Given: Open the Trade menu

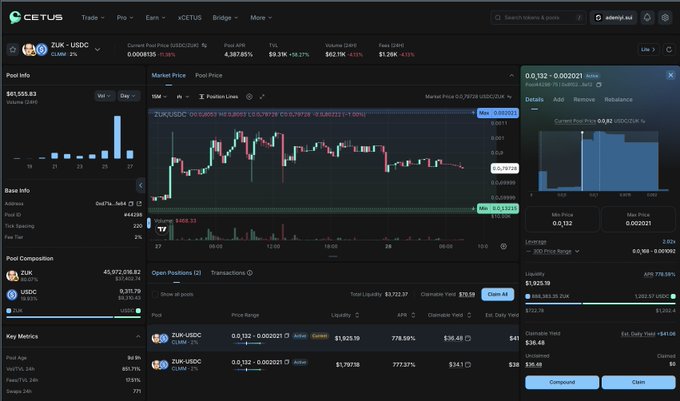Looking at the screenshot, I should (x=93, y=18).
